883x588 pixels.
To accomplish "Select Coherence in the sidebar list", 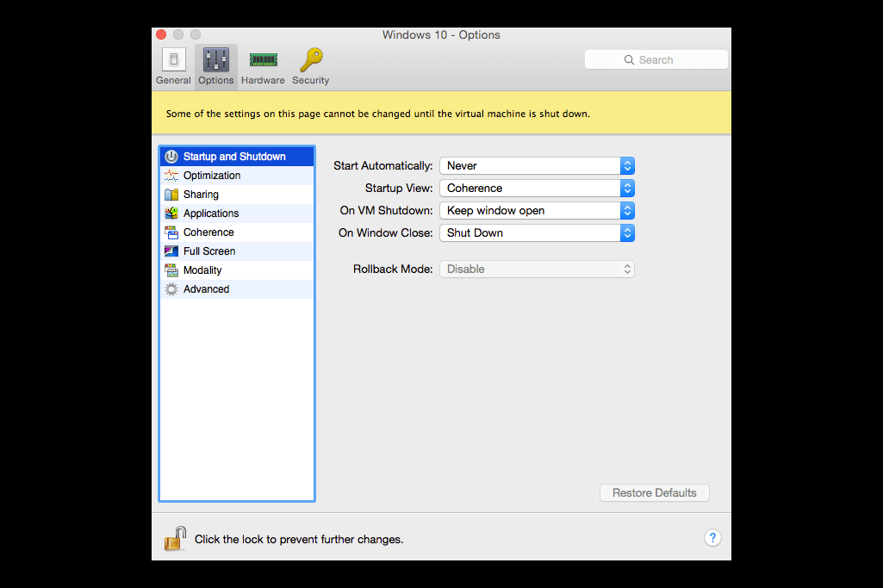I will coord(237,232).
